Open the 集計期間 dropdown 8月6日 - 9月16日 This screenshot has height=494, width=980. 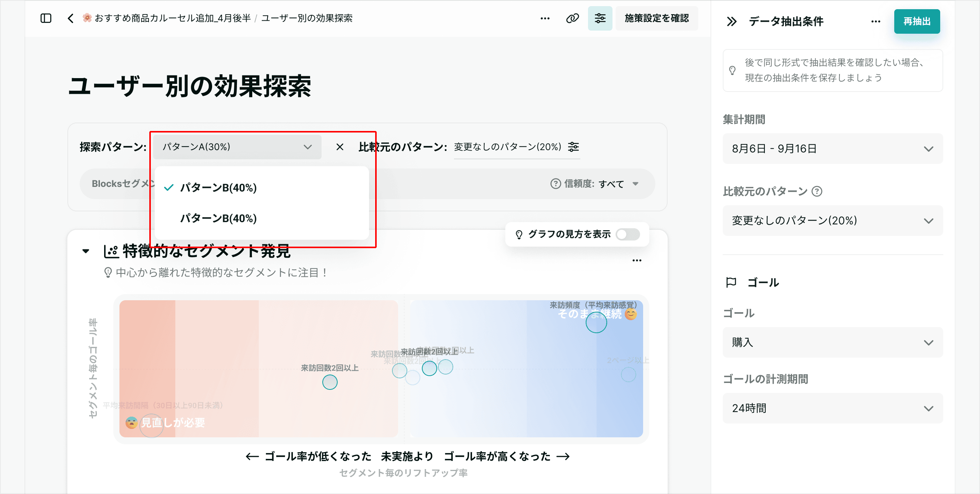pos(833,149)
